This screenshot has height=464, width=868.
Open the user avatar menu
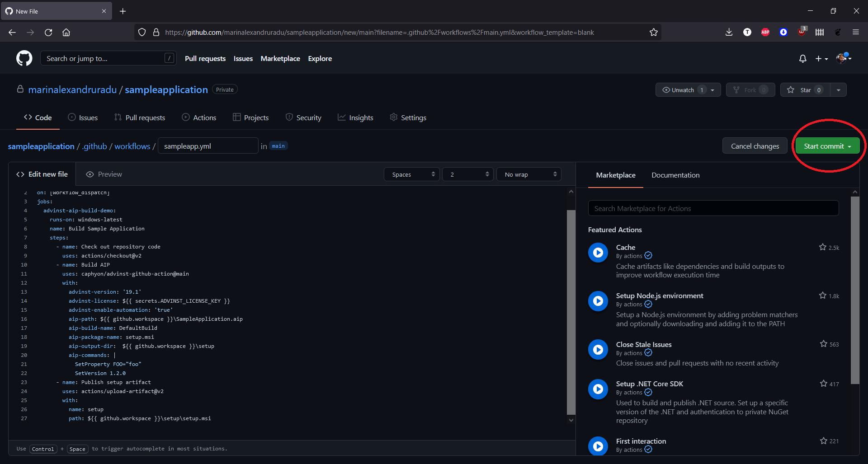pos(844,58)
